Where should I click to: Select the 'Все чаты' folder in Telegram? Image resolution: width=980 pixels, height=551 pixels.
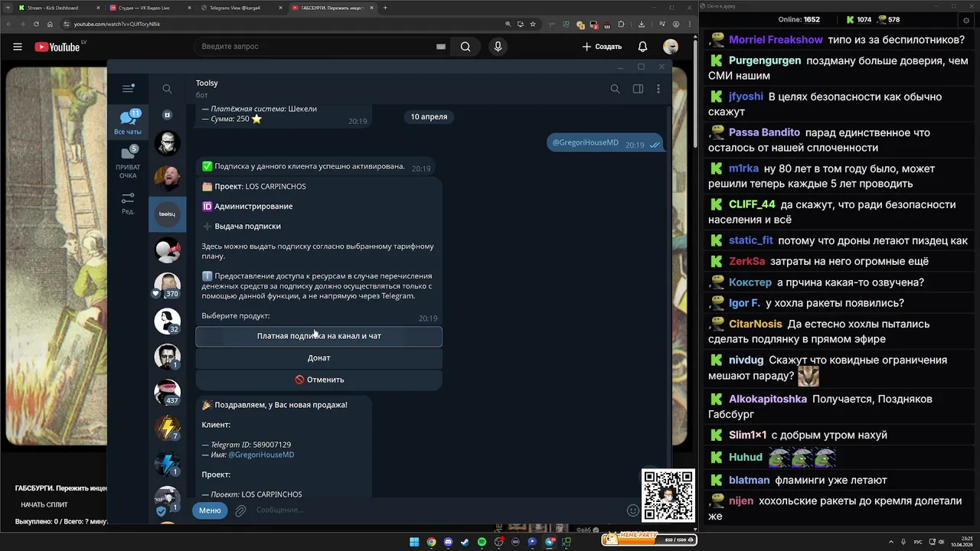pos(128,122)
